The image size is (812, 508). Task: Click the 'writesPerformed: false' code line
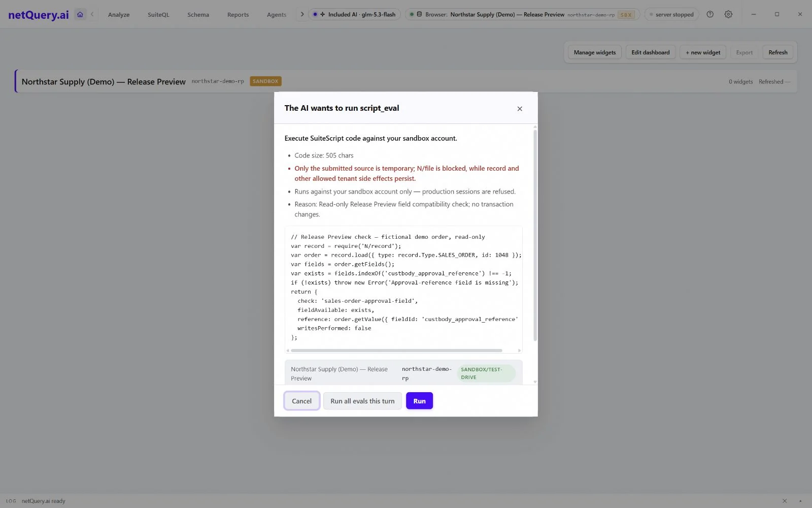point(334,328)
